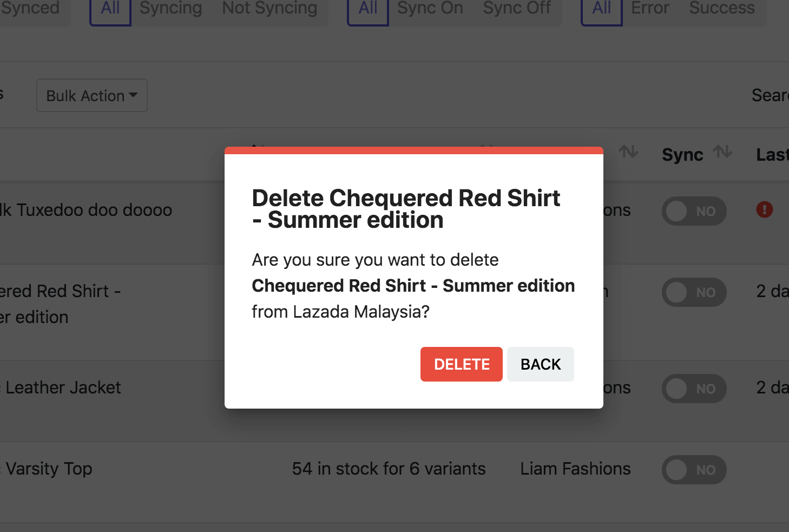The image size is (789, 532).
Task: Toggle Sync switch for the Tuxedoo row
Action: coord(694,211)
